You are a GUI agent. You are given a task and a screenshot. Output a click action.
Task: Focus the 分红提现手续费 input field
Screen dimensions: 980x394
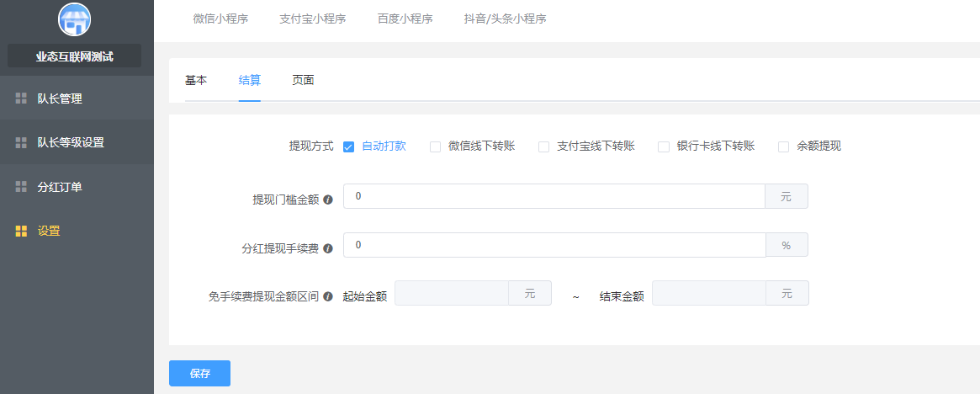coord(554,245)
